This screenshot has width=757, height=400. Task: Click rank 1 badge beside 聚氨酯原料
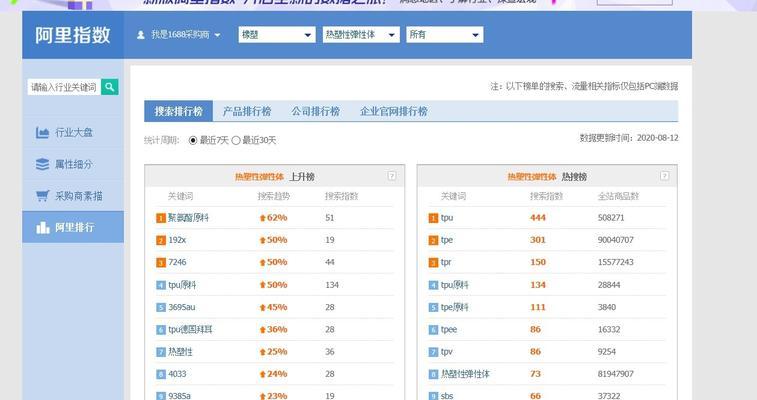161,218
